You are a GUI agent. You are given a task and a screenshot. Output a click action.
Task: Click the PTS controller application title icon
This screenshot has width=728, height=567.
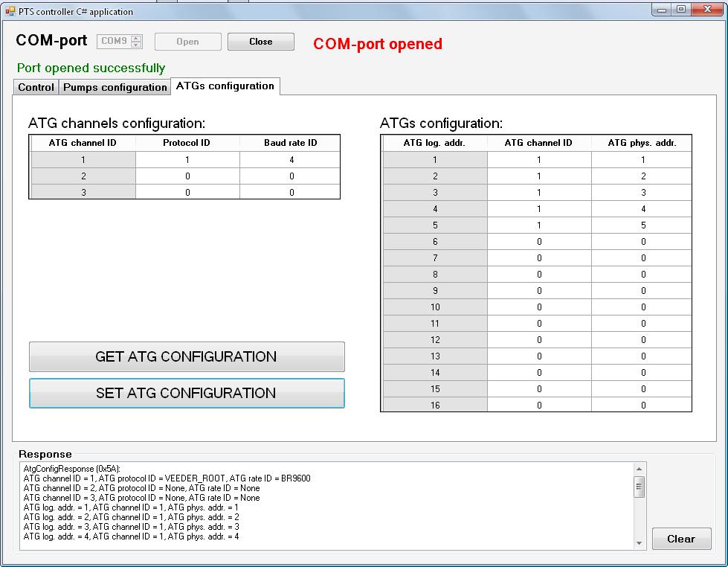(x=10, y=11)
